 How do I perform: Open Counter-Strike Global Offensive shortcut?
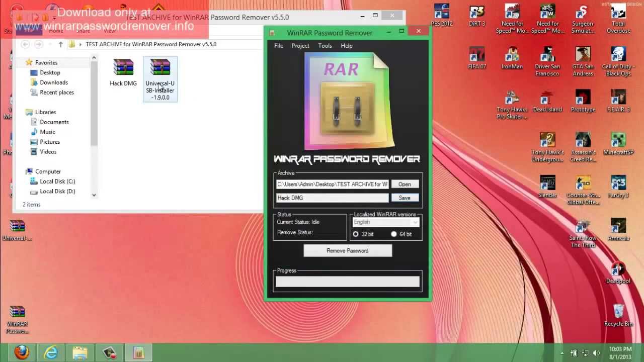pyautogui.click(x=583, y=190)
